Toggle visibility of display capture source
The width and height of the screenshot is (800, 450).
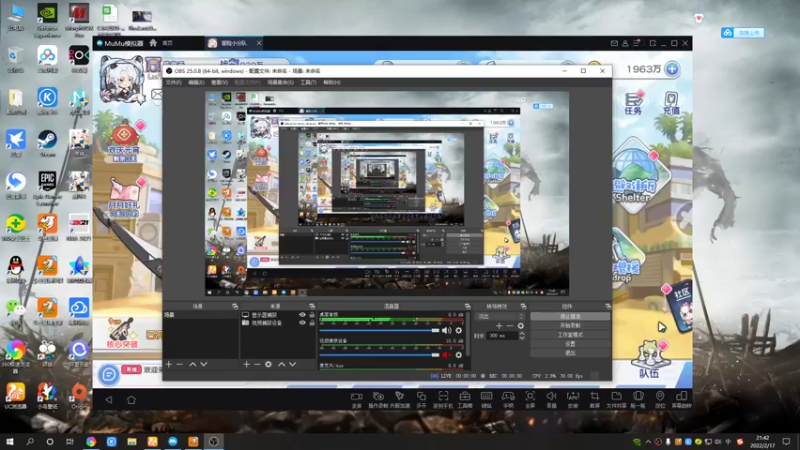tap(303, 315)
